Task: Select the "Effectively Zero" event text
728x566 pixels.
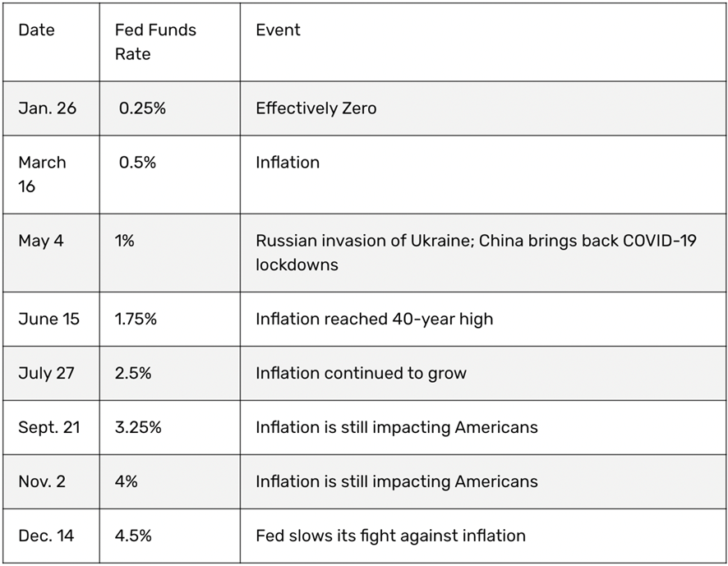Action: pyautogui.click(x=316, y=108)
